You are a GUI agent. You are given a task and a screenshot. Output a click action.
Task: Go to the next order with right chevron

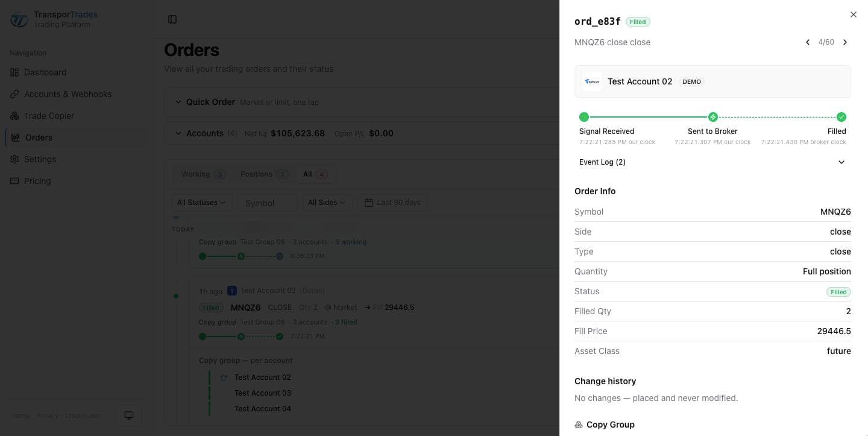(x=845, y=42)
